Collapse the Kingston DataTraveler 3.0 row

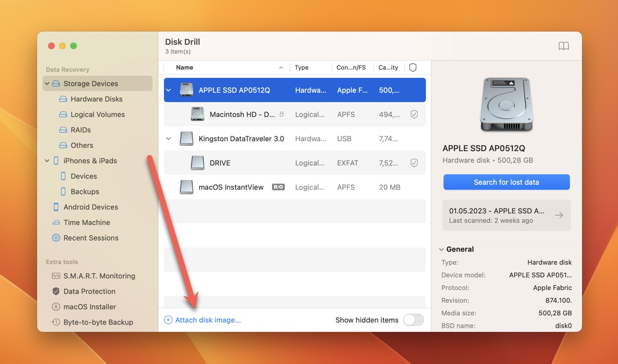(169, 139)
